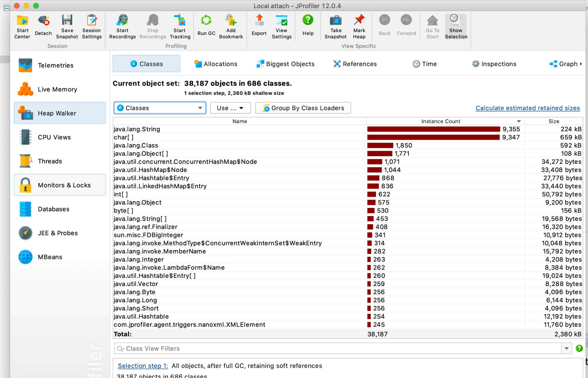Expand the Class View Filters options arrow
Viewport: 588px width, 378px height.
(x=566, y=348)
